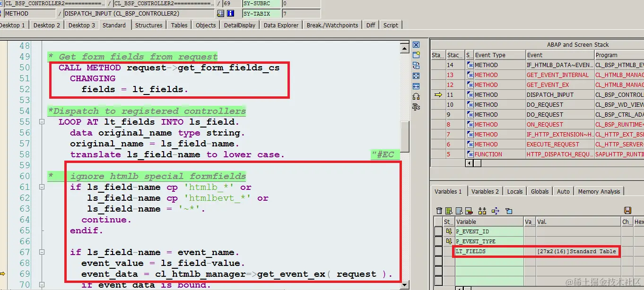
Task: Click the Variable column header
Action: pyautogui.click(x=489, y=222)
